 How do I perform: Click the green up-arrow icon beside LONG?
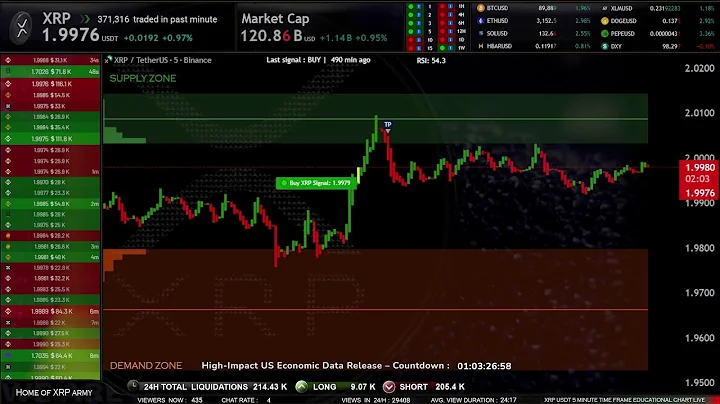click(302, 387)
